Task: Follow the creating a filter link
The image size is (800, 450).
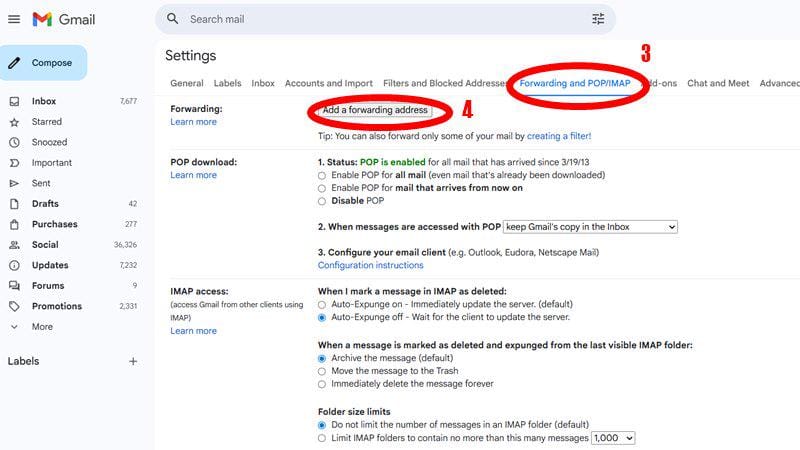Action: coord(559,136)
